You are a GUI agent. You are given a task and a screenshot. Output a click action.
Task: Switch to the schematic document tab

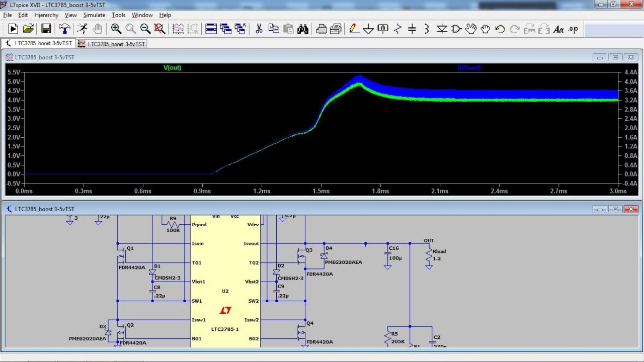[x=39, y=43]
